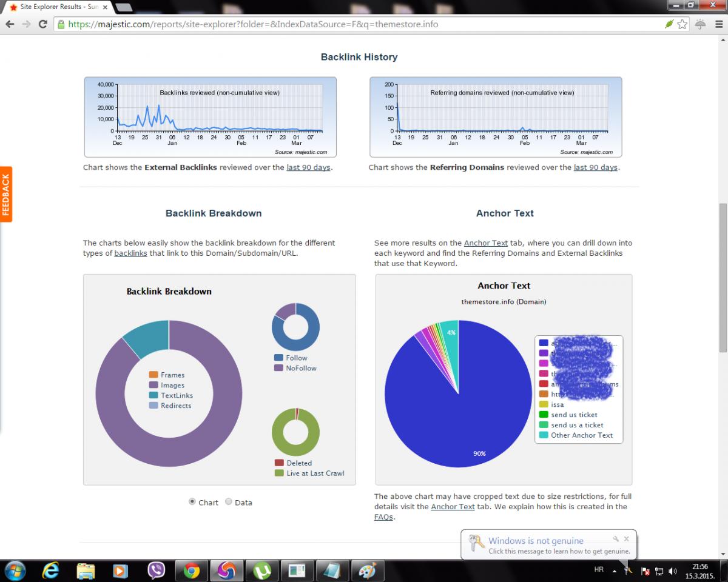728x582 pixels.
Task: Bookmark this page with the star icon
Action: [x=682, y=24]
